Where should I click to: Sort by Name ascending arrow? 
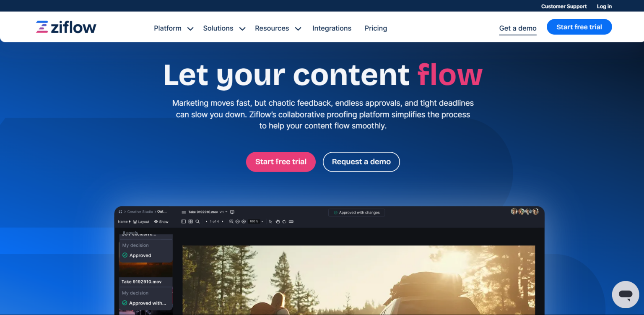tap(130, 221)
